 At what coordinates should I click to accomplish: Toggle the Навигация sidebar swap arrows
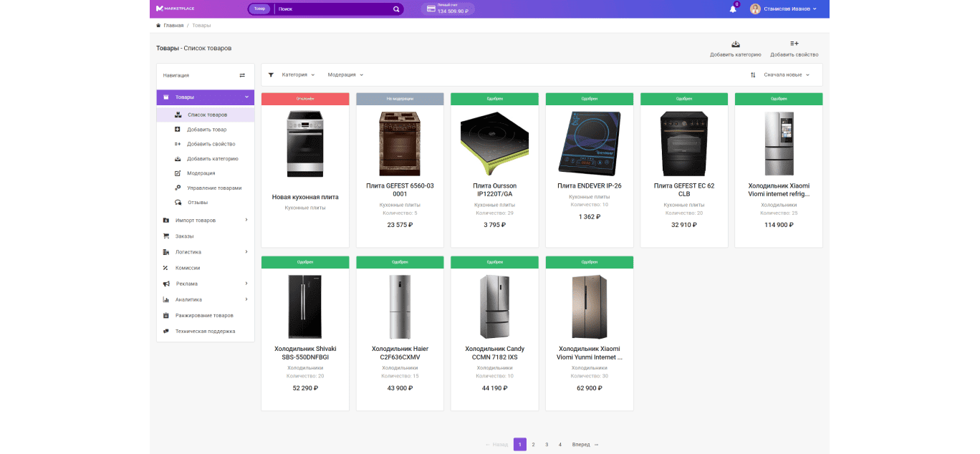pyautogui.click(x=242, y=75)
